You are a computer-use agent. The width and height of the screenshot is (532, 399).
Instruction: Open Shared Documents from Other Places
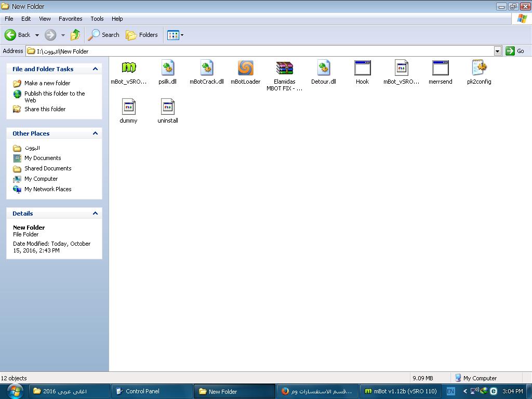tap(48, 168)
